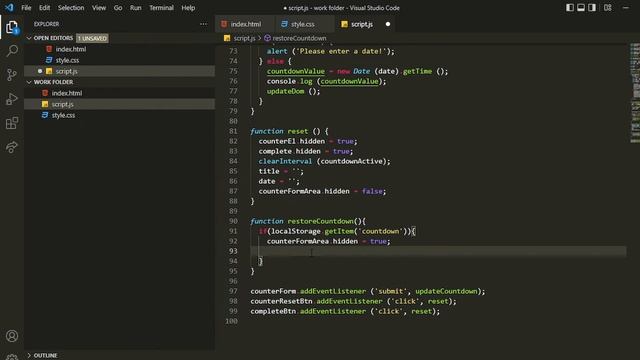Open the Go menu
This screenshot has height=360, width=640.
point(118,8)
